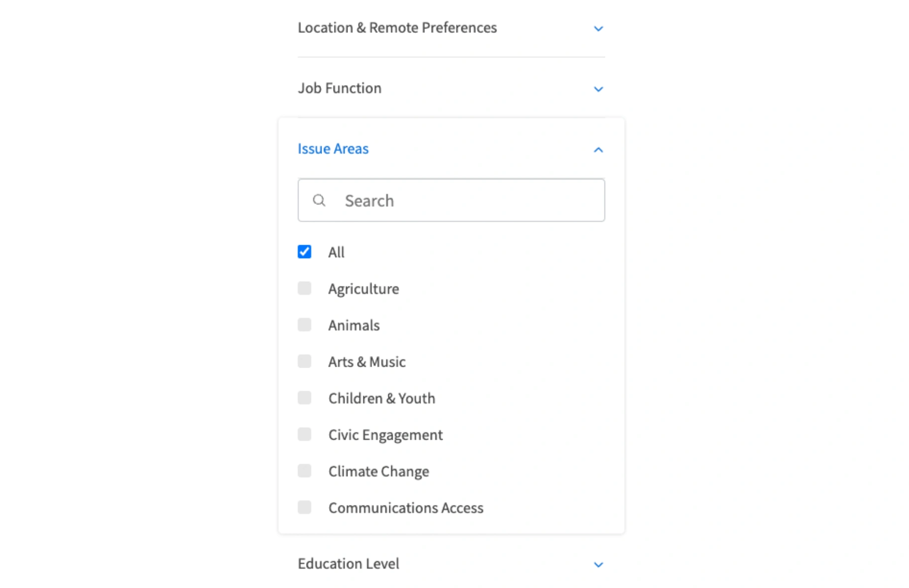Click the Arts & Music label text

click(x=367, y=362)
